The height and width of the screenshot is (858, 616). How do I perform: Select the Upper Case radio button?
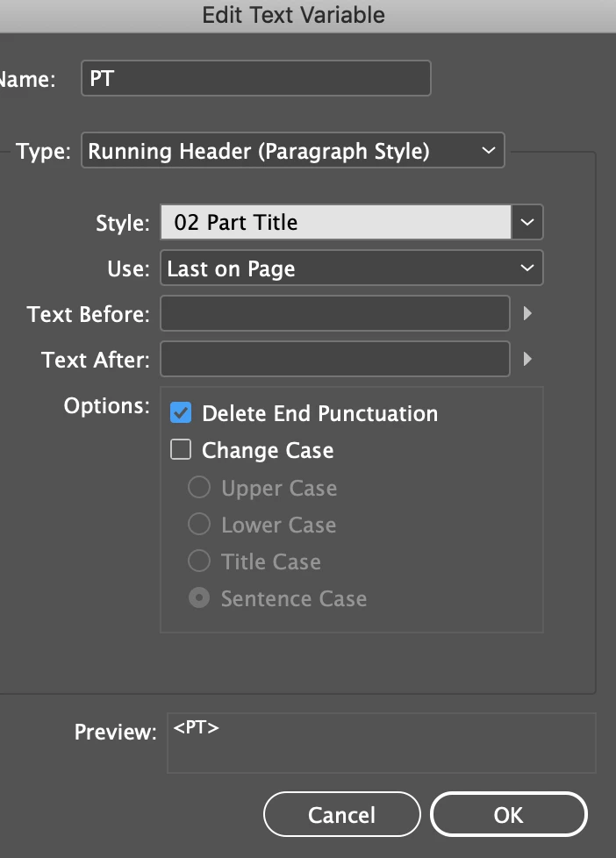pyautogui.click(x=199, y=487)
